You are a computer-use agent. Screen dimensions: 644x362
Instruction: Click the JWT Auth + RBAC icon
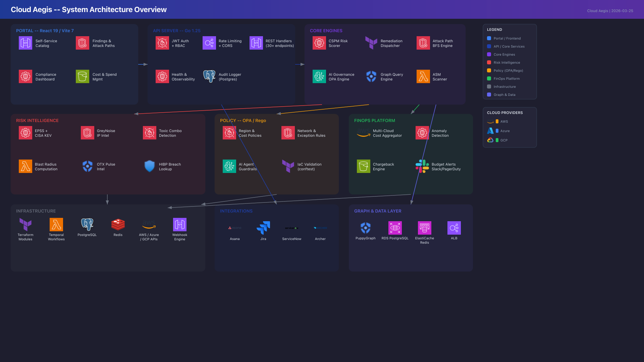pos(162,43)
